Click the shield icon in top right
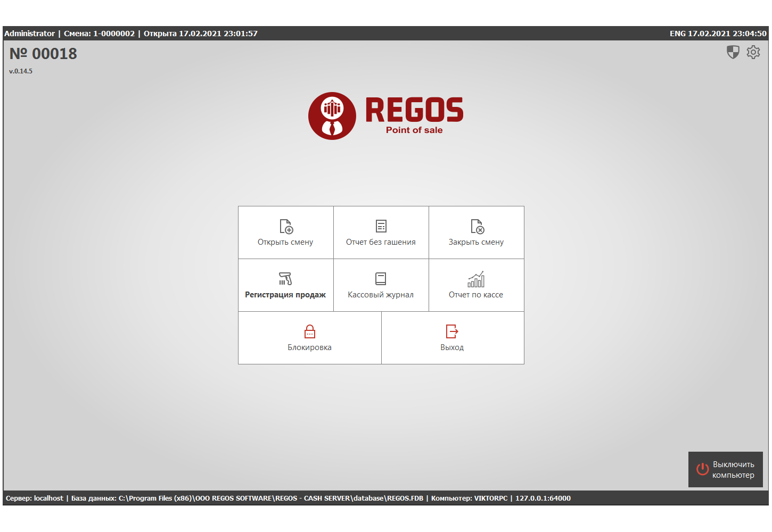Image resolution: width=772 pixels, height=532 pixels. [x=733, y=52]
